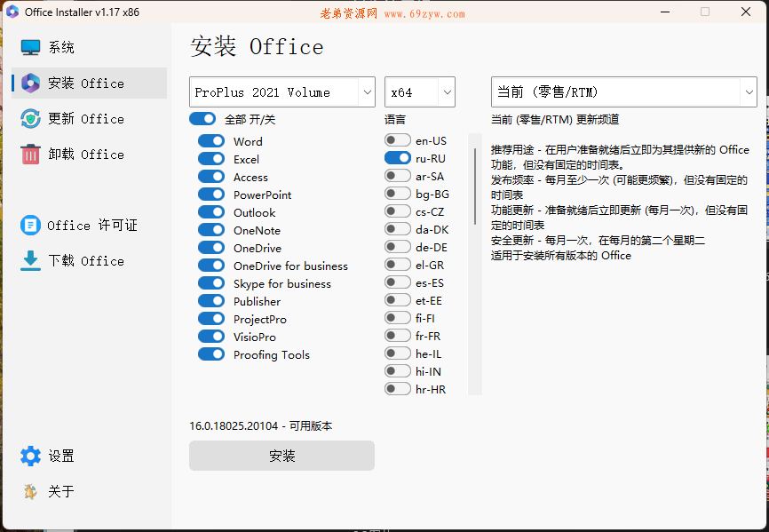Enable the fi-FI language switch
The image size is (769, 532).
click(x=398, y=318)
